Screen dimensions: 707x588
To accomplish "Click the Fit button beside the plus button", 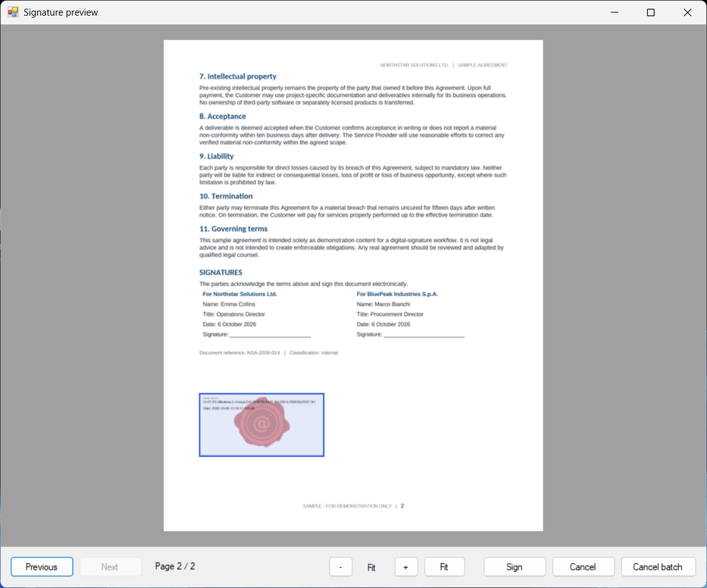I will (x=444, y=567).
